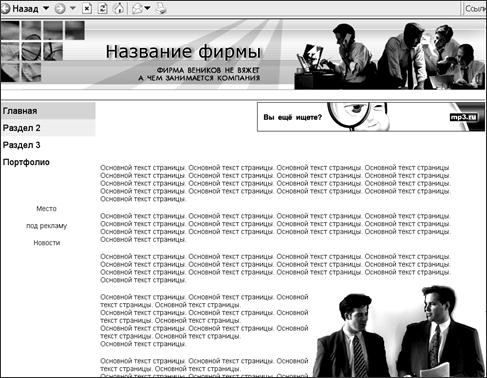Click the ФИРМА ВЕНИКОВ НЕ ВЯЖЕТ slogan

click(x=208, y=70)
